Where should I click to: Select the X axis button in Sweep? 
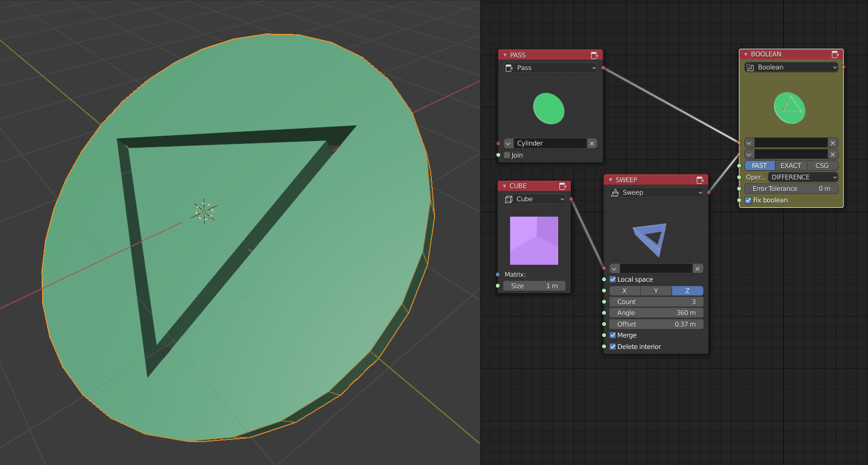[624, 291]
